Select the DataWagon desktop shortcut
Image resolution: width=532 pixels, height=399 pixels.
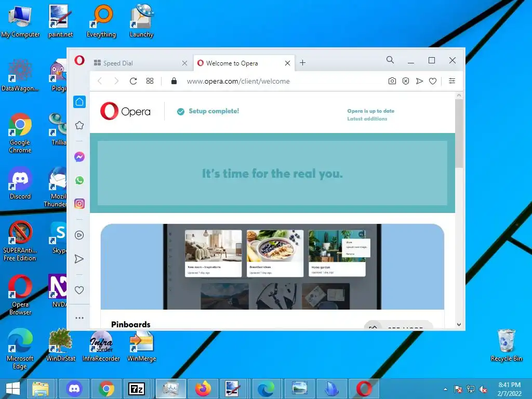20,75
